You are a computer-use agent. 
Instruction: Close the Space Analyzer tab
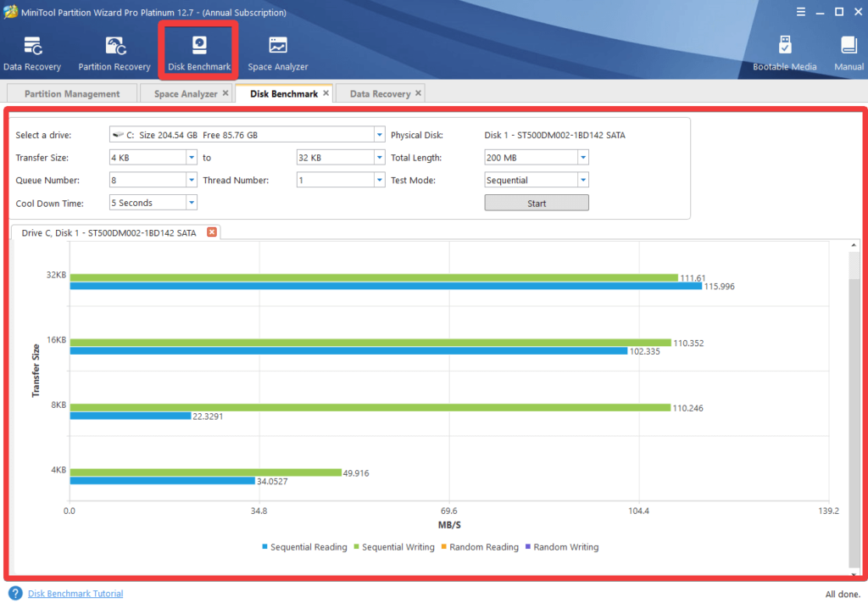tap(225, 93)
